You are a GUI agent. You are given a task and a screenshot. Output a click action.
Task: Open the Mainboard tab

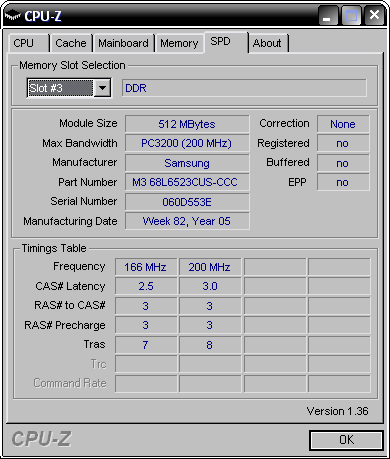pyautogui.click(x=123, y=43)
